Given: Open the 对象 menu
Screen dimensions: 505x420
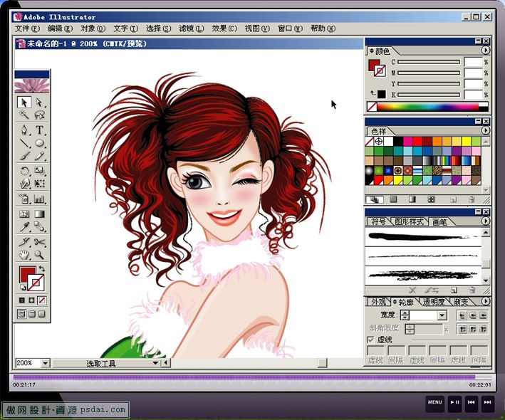Looking at the screenshot, I should [93, 28].
